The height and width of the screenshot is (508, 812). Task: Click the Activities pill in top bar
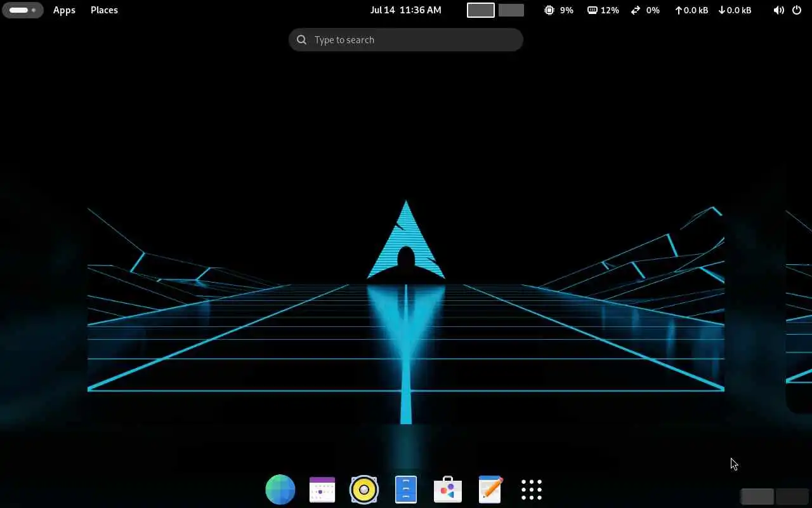click(23, 10)
